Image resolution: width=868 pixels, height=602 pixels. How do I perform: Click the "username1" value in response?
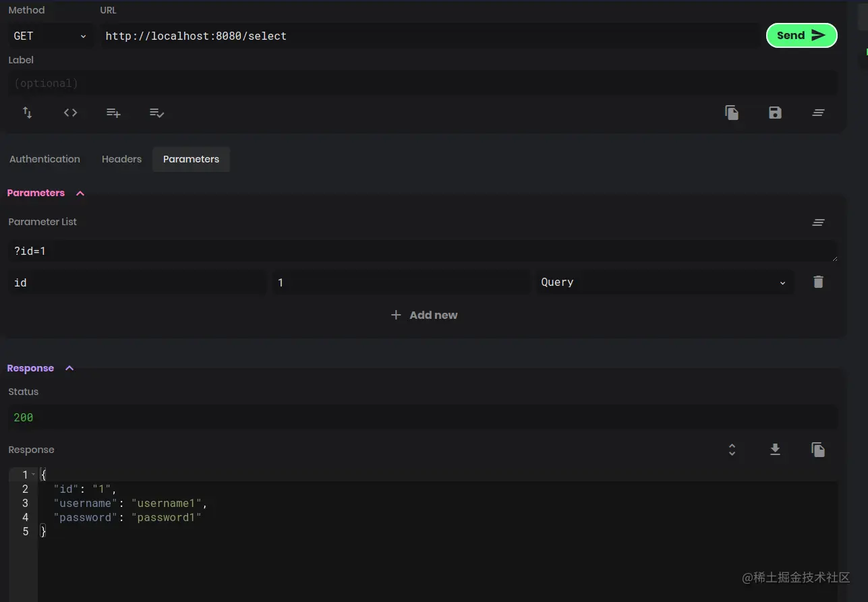pos(167,503)
